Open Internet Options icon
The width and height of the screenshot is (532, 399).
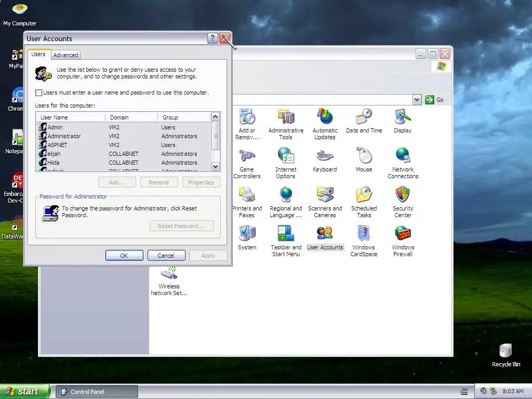286,163
